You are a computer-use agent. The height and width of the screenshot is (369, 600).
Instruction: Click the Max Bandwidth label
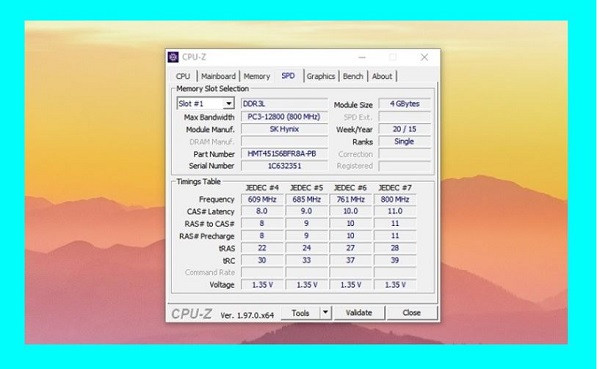[x=209, y=117]
